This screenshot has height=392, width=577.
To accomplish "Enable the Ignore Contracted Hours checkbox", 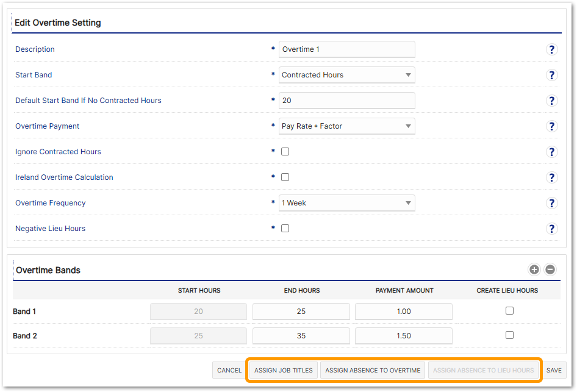I will tap(285, 152).
